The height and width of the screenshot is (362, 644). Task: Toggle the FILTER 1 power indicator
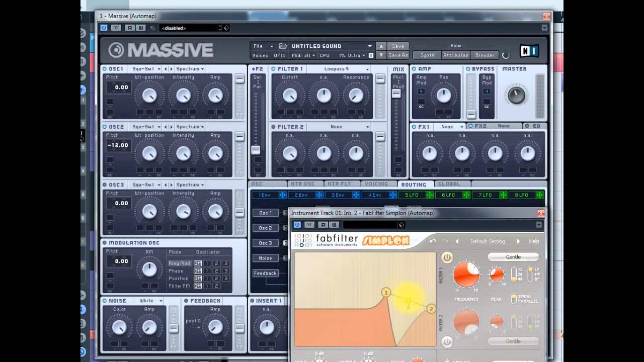274,69
